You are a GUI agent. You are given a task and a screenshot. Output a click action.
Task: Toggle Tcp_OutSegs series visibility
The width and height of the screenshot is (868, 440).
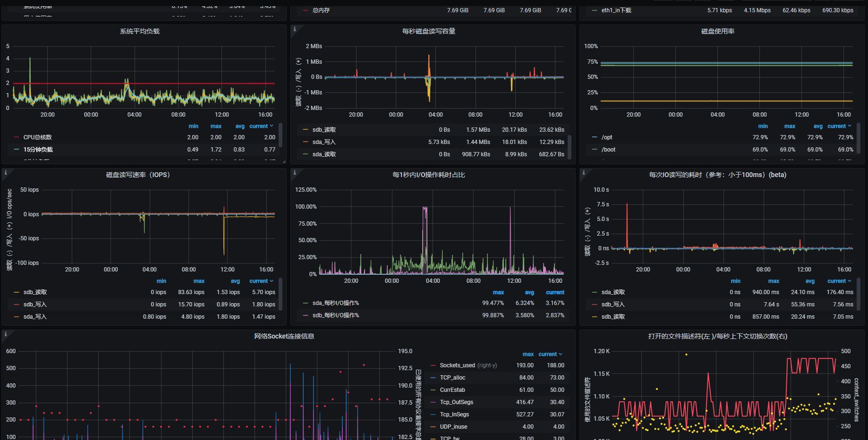tap(457, 402)
